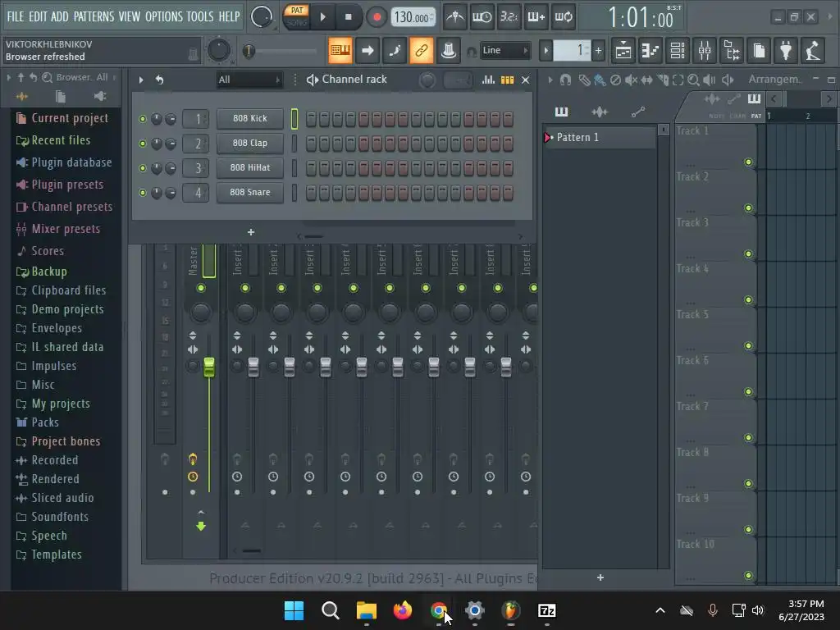Click the link multi-link controllers icon
840x630 pixels.
(x=422, y=51)
